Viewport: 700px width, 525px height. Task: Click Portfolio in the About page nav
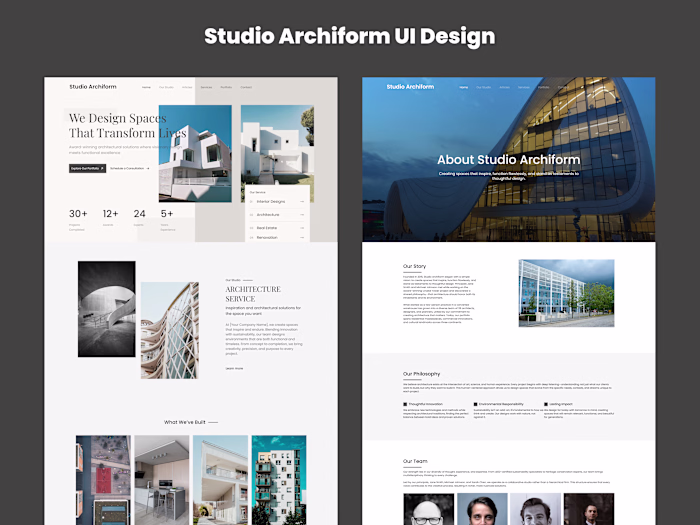[x=544, y=88]
